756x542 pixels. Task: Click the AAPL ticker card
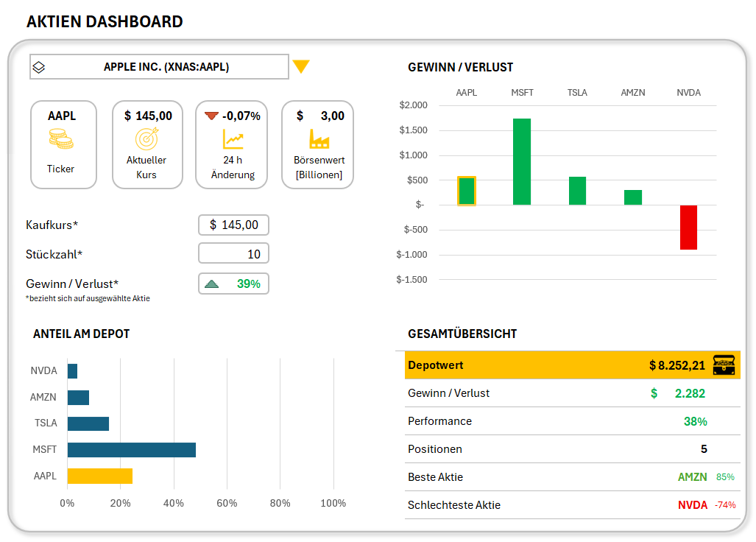(63, 144)
